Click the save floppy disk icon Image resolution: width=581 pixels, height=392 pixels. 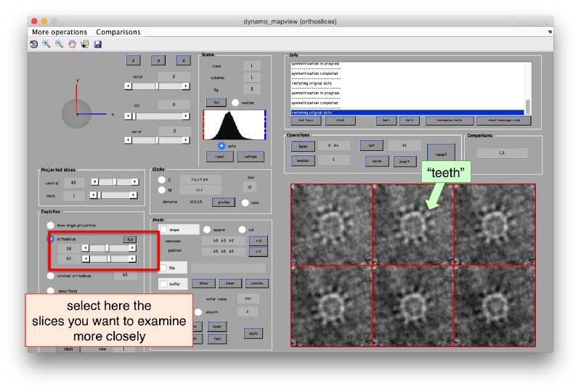pyautogui.click(x=98, y=44)
